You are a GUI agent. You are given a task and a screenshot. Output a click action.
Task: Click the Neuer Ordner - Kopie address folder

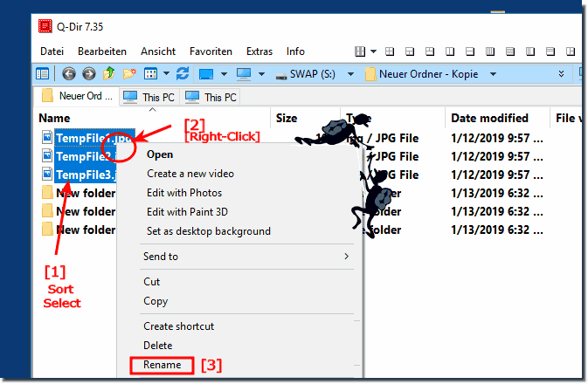coord(422,74)
